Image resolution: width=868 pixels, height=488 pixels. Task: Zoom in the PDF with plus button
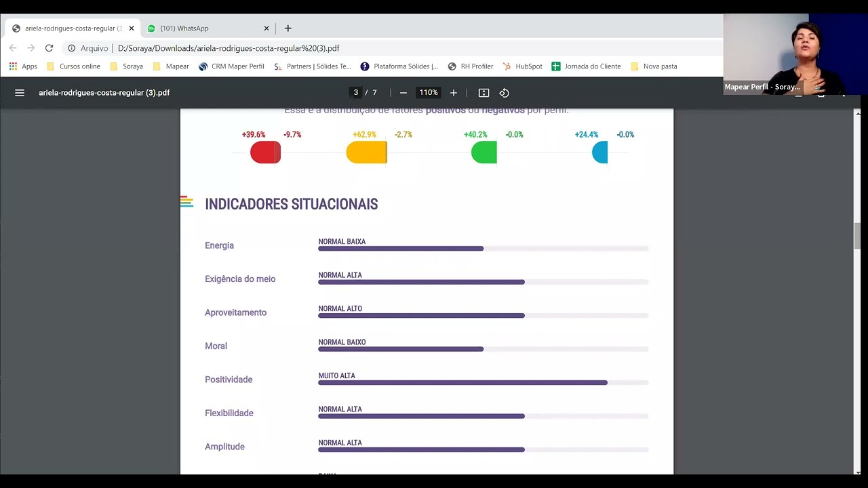[454, 93]
